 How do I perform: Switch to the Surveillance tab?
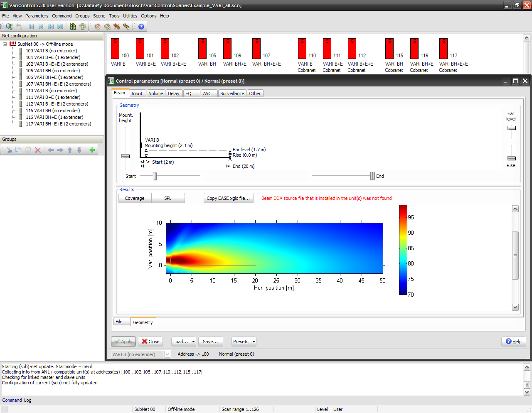coord(232,93)
